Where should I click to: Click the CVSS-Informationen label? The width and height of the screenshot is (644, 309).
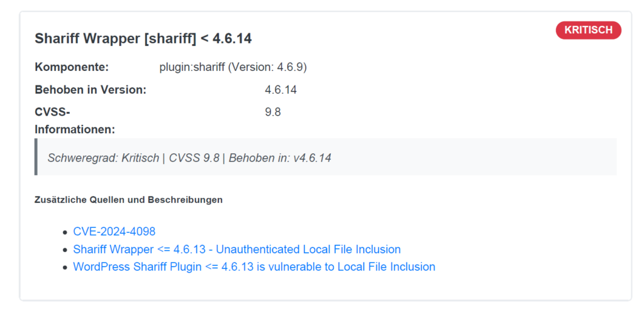(74, 121)
